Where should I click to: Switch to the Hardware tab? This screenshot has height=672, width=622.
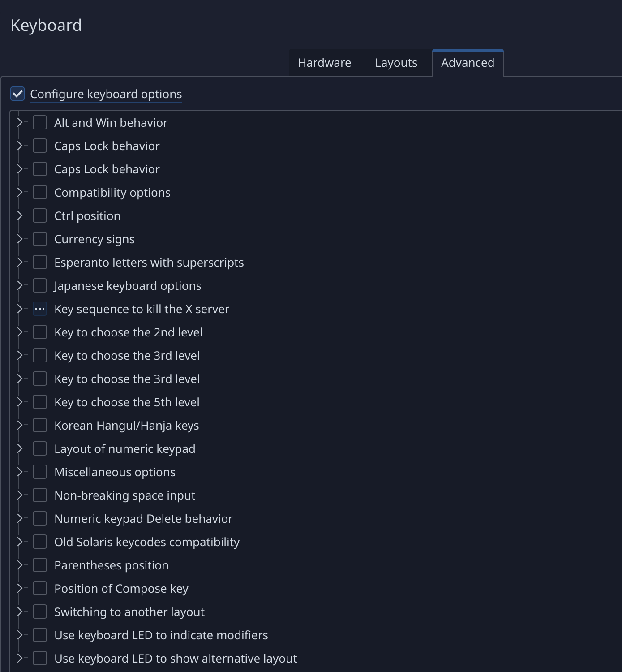[324, 62]
